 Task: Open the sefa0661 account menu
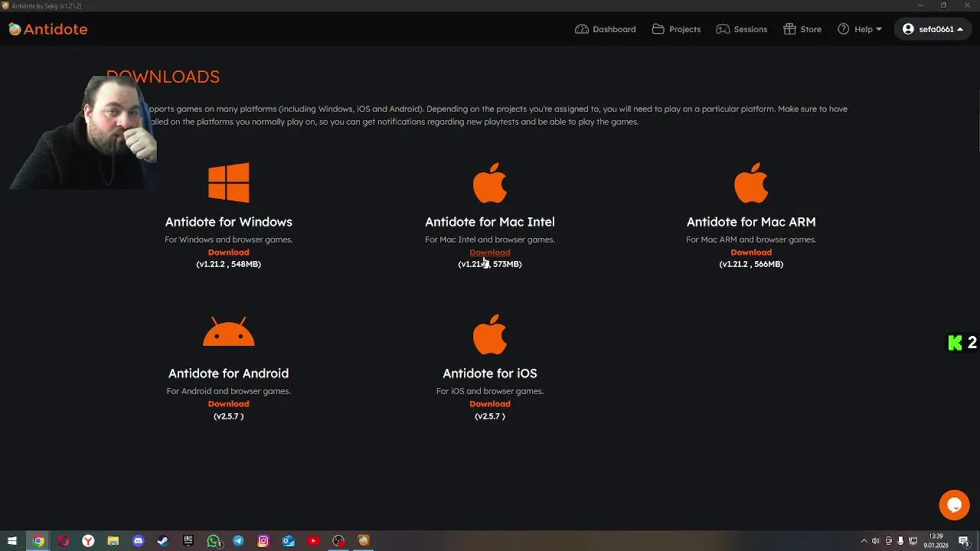pyautogui.click(x=933, y=29)
